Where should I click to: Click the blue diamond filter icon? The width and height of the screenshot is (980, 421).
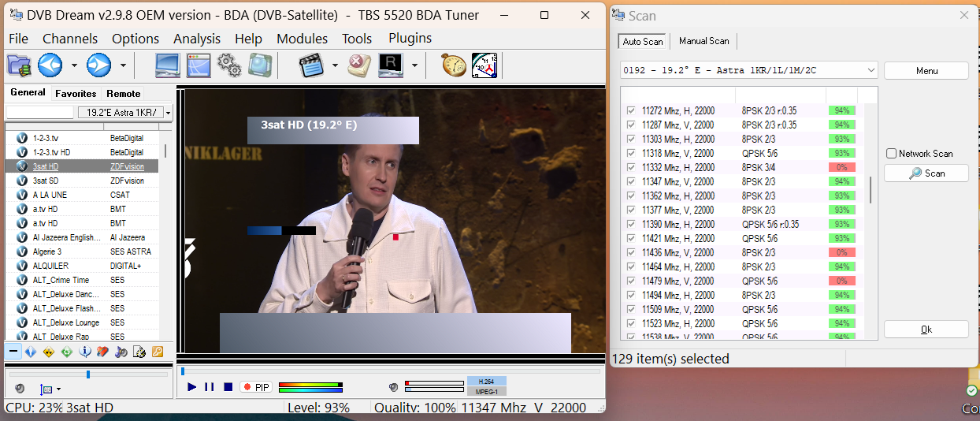[31, 352]
